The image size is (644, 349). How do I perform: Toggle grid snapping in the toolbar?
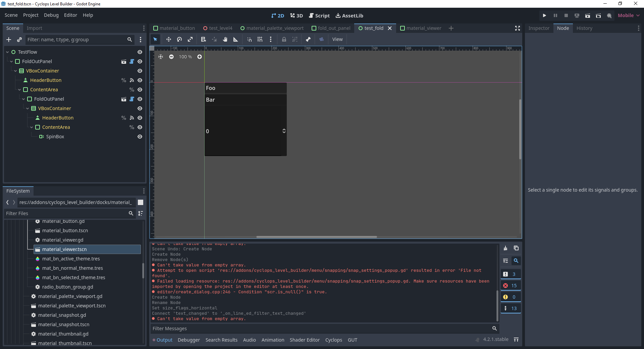pos(260,39)
